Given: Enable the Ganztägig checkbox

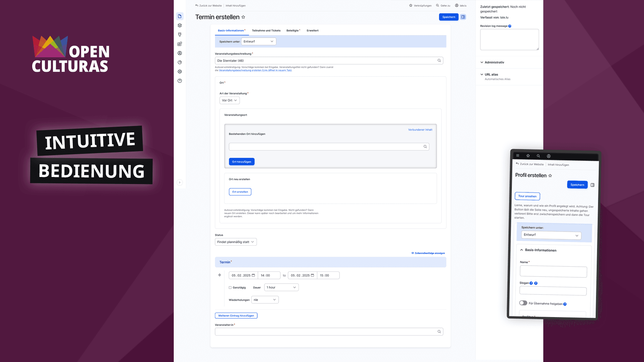Looking at the screenshot, I should (230, 288).
